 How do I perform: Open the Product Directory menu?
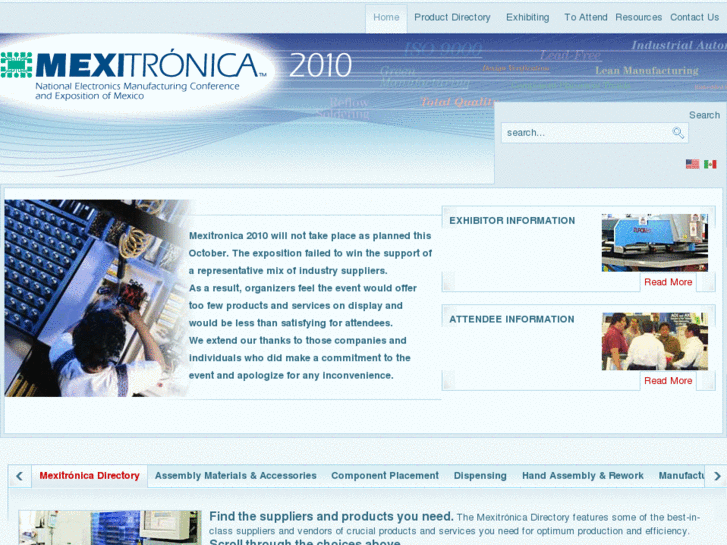pos(452,18)
